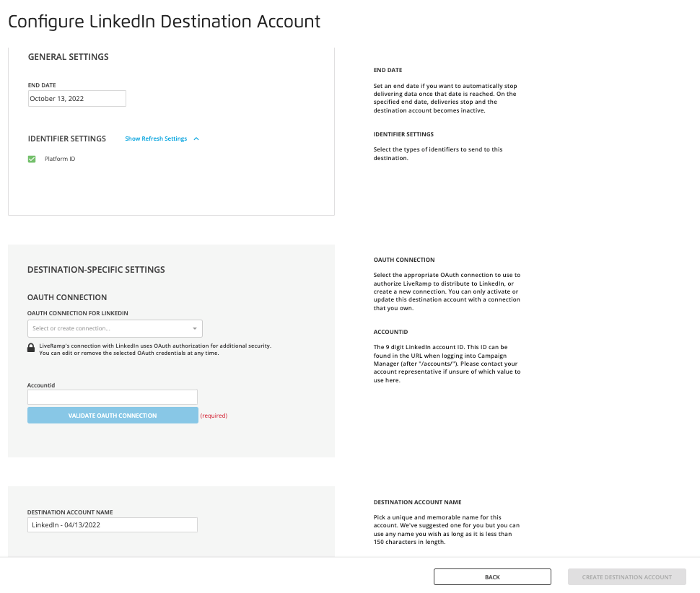Click the Destination-Specific Settings heading
Viewport: 700px width, 593px height.
(x=96, y=270)
